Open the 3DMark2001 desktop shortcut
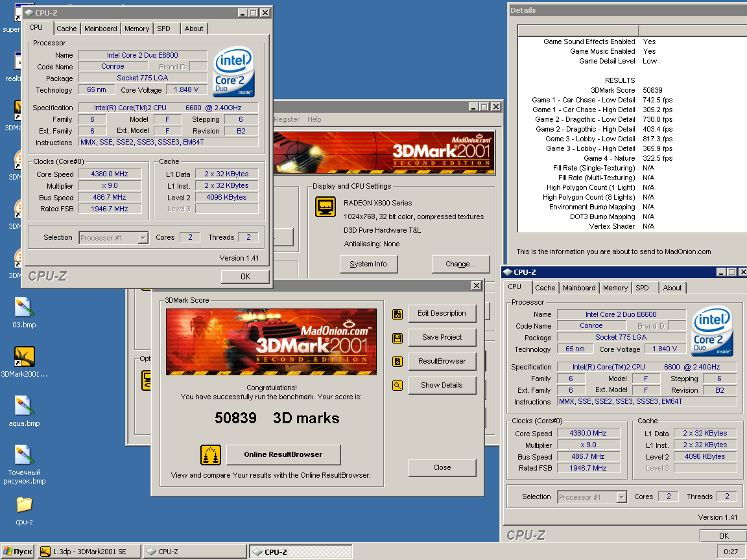747x560 pixels. click(24, 362)
